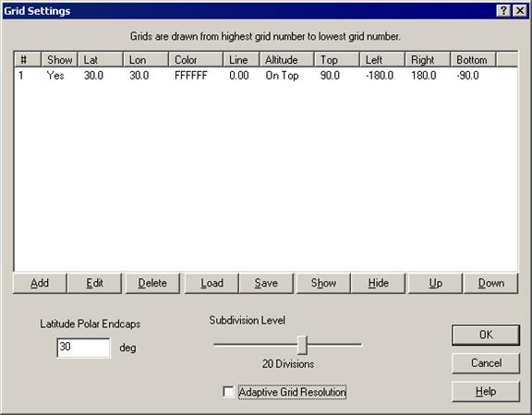Enable Adaptive Grid Resolution checkbox
The image size is (532, 415).
228,392
